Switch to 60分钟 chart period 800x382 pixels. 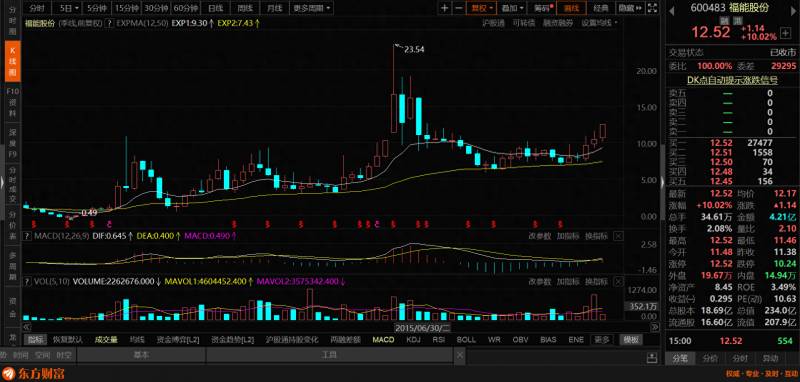185,8
